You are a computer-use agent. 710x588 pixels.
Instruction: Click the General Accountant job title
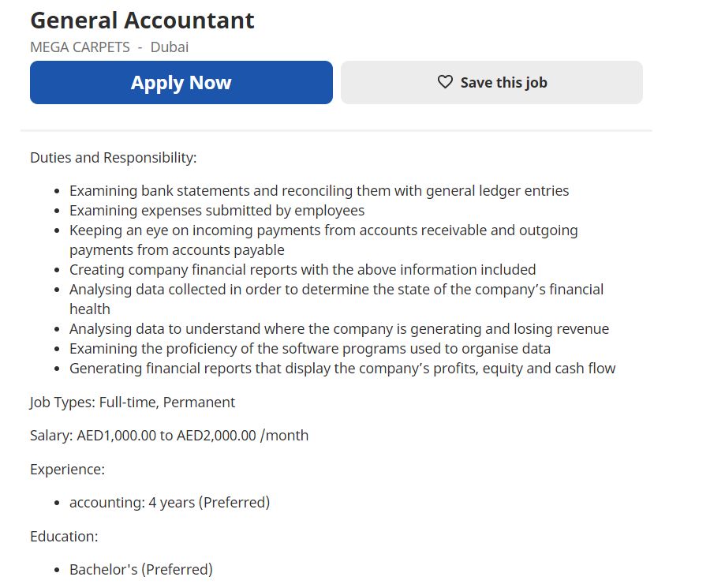[x=142, y=21]
